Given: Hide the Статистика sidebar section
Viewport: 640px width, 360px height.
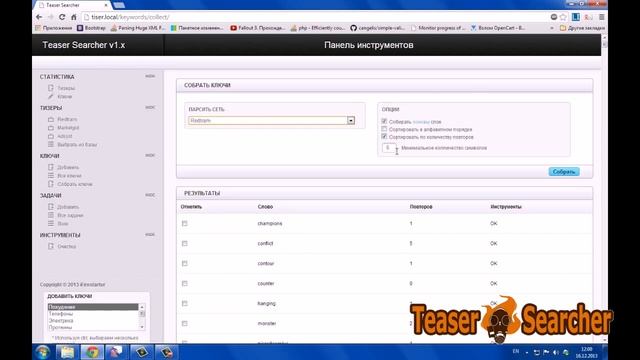Looking at the screenshot, I should pos(150,76).
